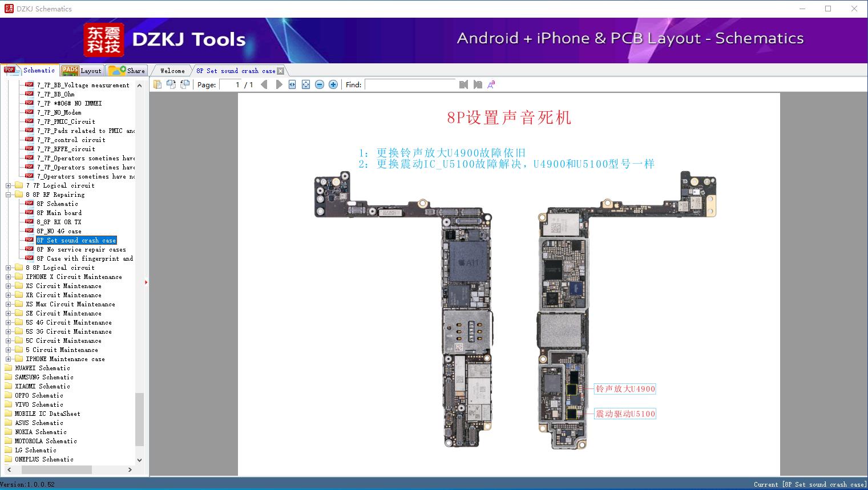Click the tree horizontal scrollbar thumb

coord(56,469)
